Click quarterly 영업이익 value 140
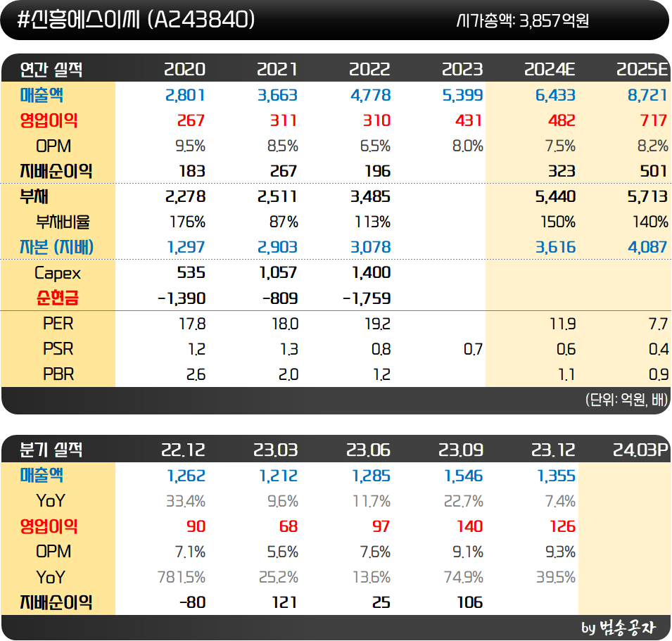 tap(470, 526)
